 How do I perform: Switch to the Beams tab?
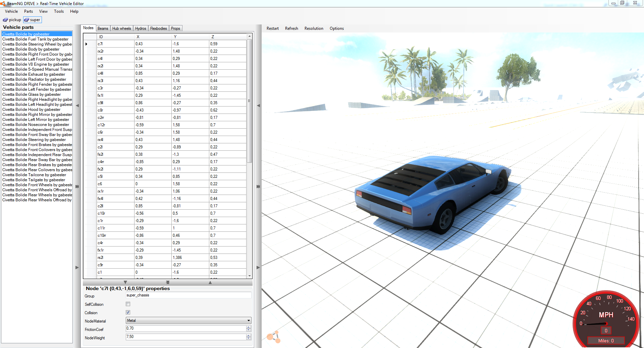click(x=103, y=28)
